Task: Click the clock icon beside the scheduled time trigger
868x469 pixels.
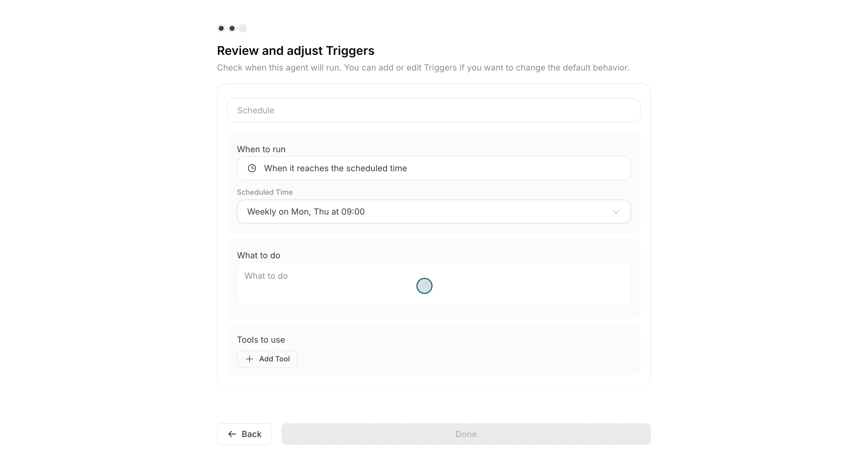Action: point(252,168)
